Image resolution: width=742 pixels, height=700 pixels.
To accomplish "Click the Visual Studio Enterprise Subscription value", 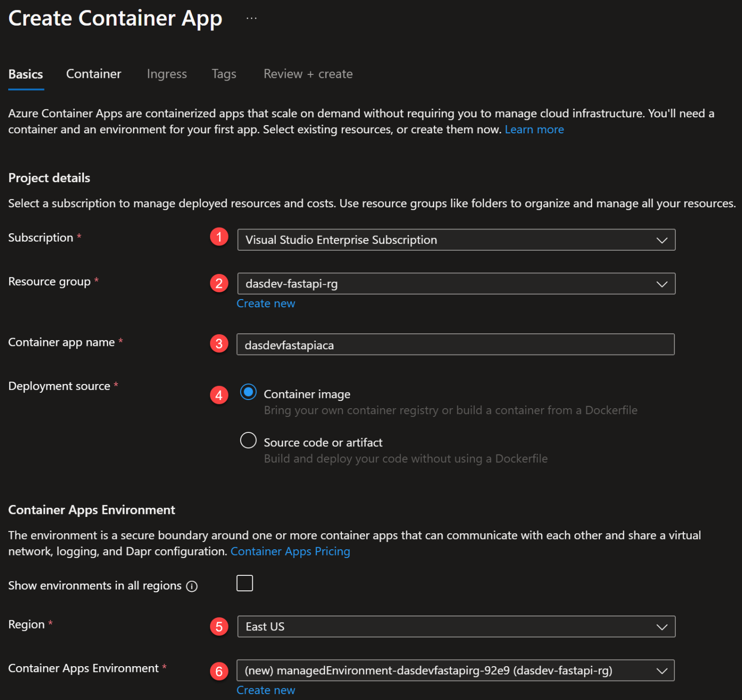I will (x=341, y=240).
